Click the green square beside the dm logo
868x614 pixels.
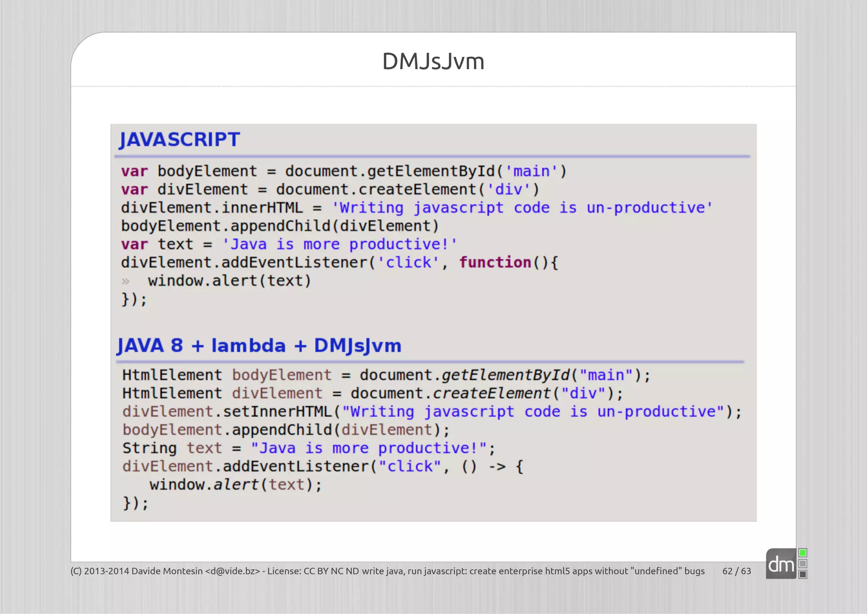point(803,553)
